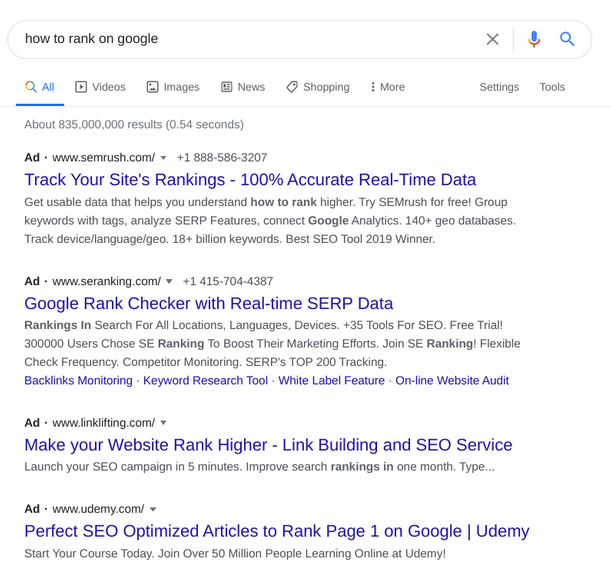Open Track Your Site's Rankings link
The width and height of the screenshot is (611, 561).
point(250,180)
